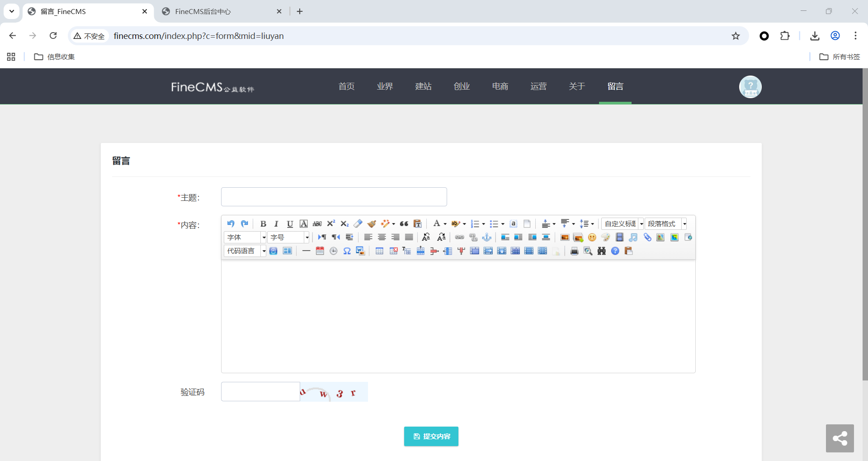Apply a character border to text
The width and height of the screenshot is (868, 461).
click(x=304, y=223)
